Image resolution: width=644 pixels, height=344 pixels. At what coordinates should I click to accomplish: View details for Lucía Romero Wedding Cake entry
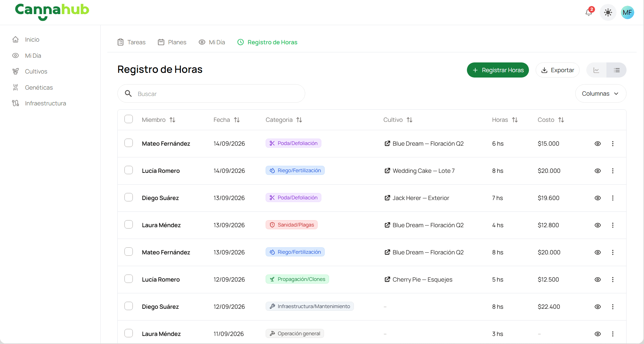pos(598,171)
